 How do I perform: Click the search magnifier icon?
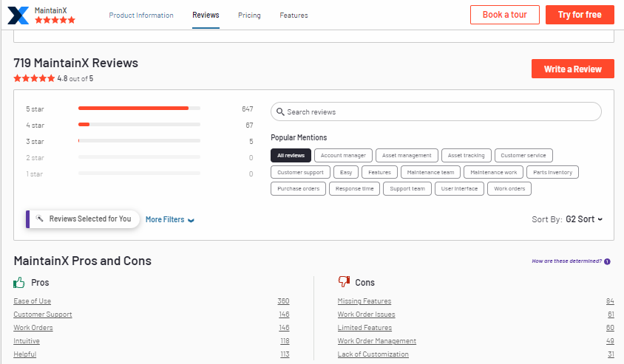(x=280, y=111)
